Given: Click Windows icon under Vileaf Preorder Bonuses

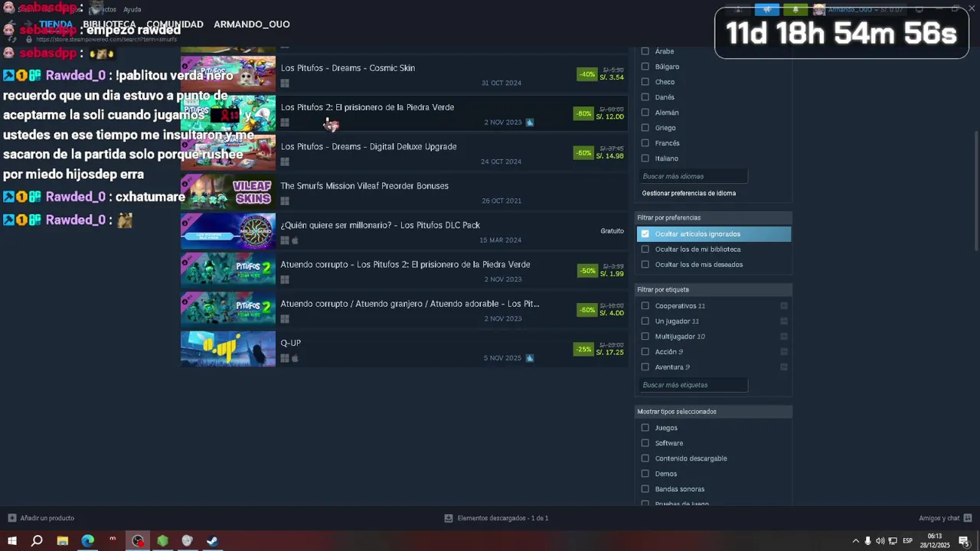Looking at the screenshot, I should pyautogui.click(x=285, y=201).
